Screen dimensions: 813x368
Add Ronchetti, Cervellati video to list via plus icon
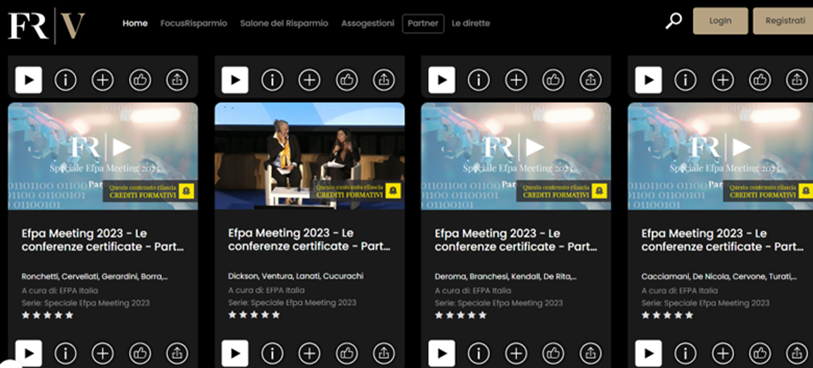coord(103,353)
